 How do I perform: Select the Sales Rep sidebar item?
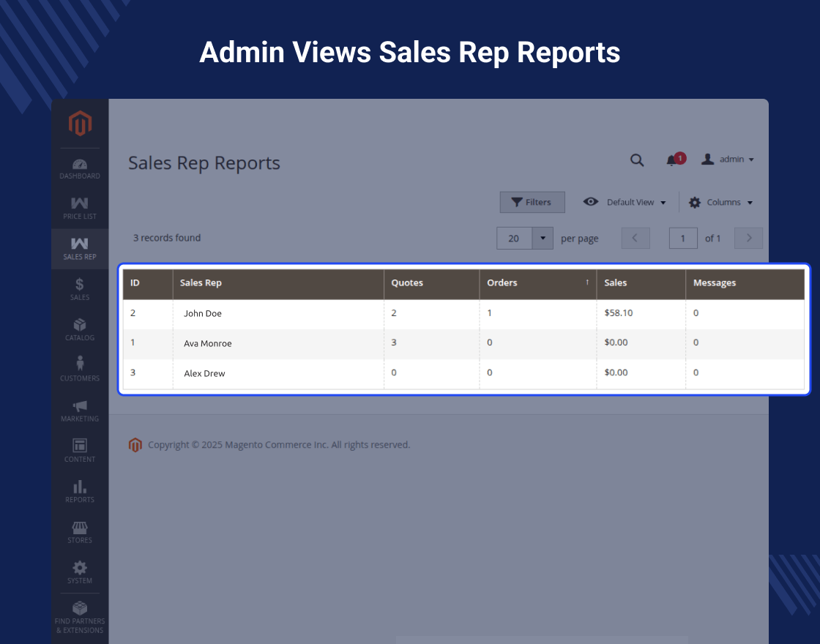(80, 249)
